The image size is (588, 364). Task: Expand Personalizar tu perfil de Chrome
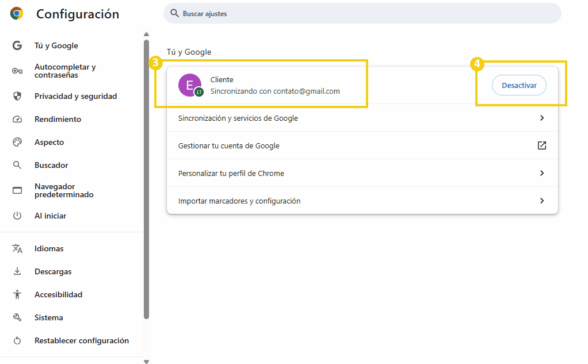[541, 173]
